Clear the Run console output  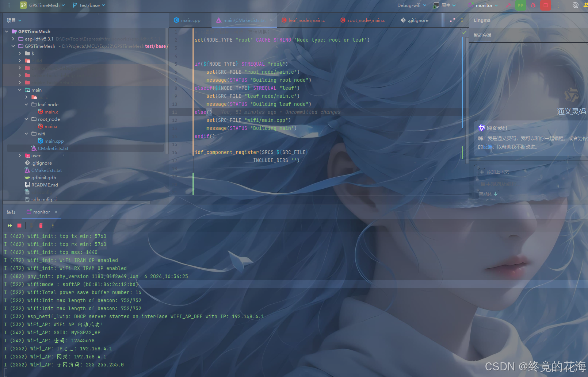coord(41,226)
